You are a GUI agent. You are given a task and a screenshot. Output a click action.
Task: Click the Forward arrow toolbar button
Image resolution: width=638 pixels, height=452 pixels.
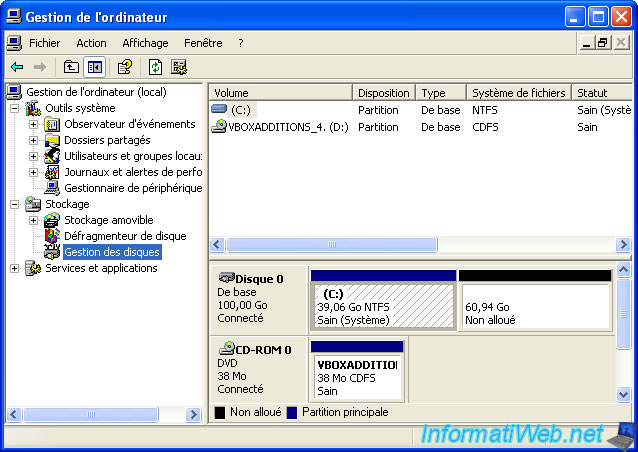tap(40, 67)
